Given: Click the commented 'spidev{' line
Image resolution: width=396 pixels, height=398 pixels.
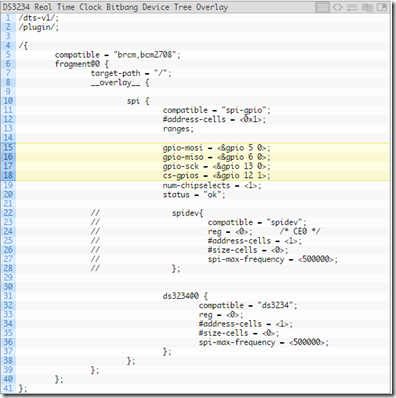Looking at the screenshot, I should [188, 213].
